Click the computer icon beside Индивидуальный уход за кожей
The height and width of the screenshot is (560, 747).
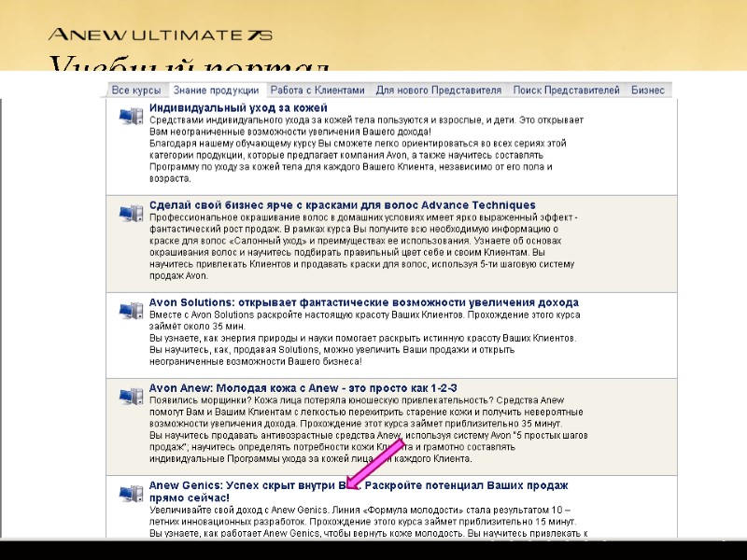[x=131, y=116]
